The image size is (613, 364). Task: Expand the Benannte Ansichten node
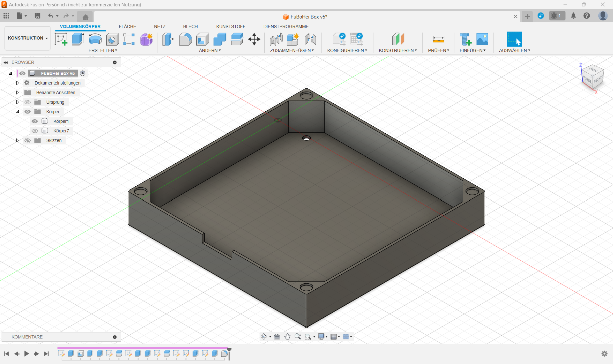pos(18,93)
